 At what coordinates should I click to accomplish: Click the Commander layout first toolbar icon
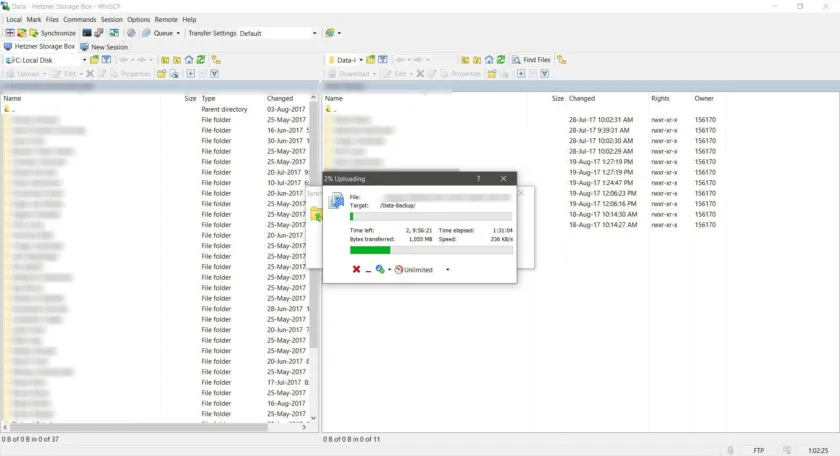10,33
